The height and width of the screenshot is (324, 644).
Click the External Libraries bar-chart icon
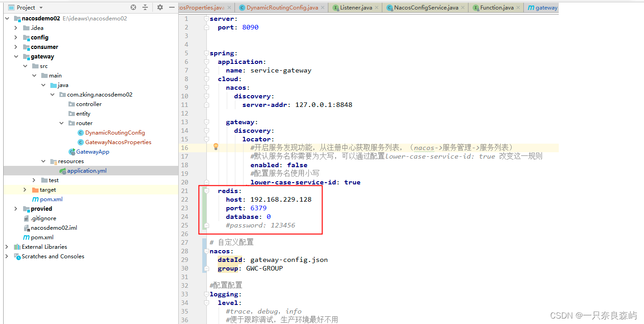point(17,247)
